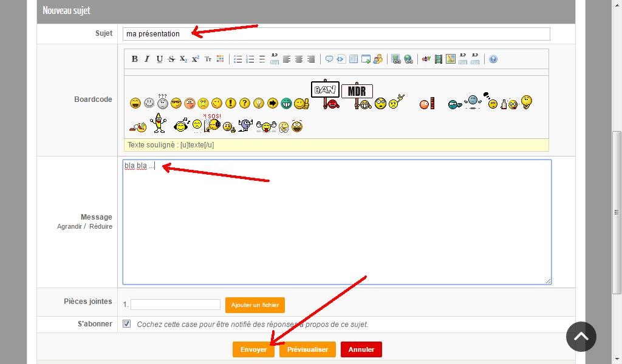Click the Prévisualiser button
Viewport: 622px width, 364px height.
pos(307,349)
